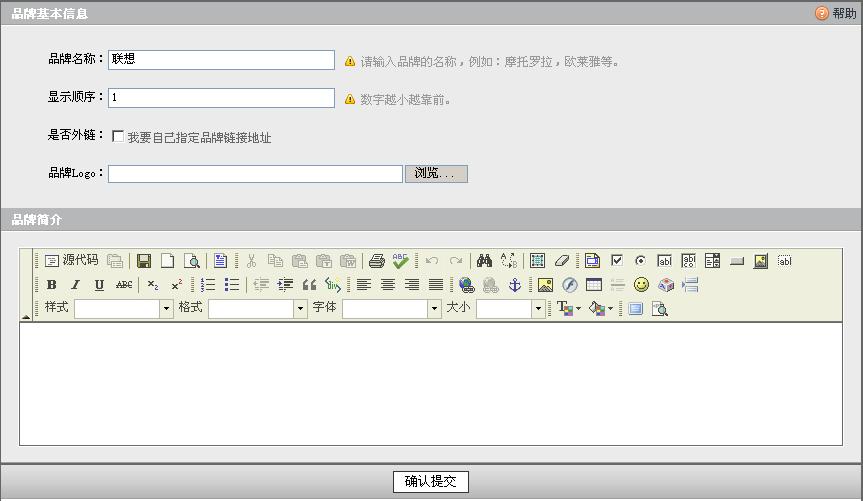Image resolution: width=863 pixels, height=501 pixels.
Task: Insert a numbered list
Action: [x=207, y=285]
